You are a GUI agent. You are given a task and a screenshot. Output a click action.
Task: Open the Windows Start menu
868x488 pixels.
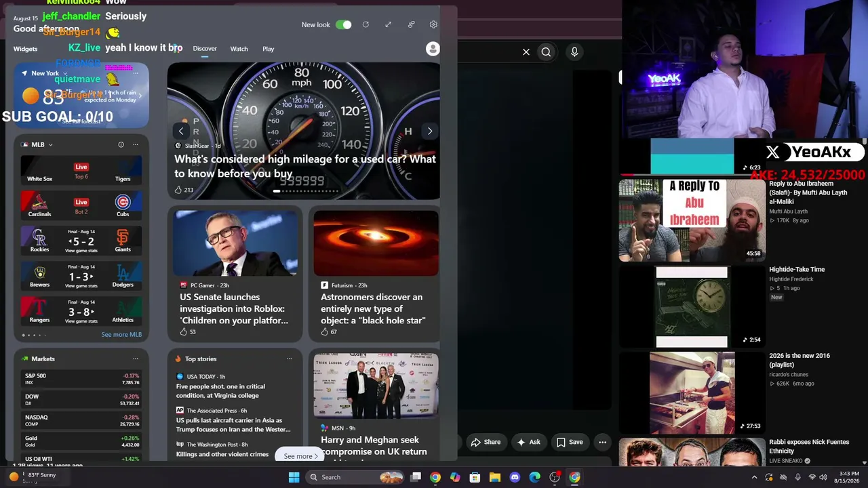(294, 477)
